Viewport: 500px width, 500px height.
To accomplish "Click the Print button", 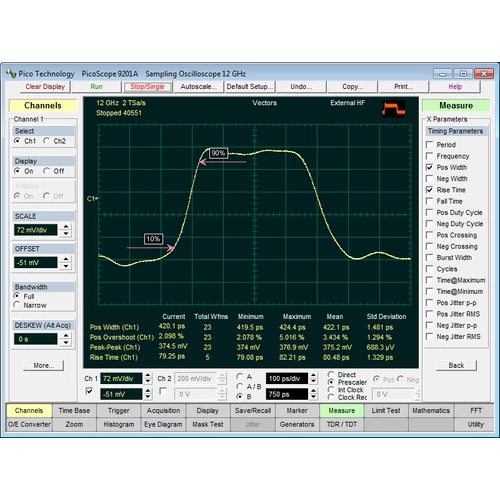I will coord(404,87).
